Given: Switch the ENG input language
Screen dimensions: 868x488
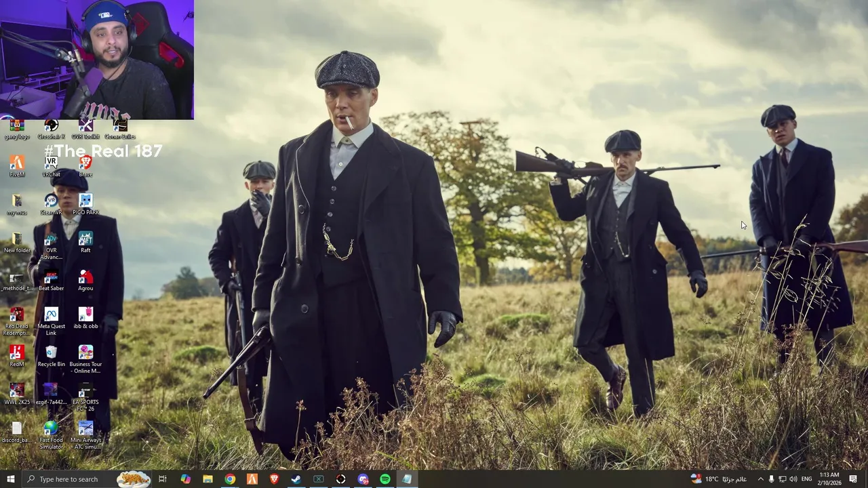Looking at the screenshot, I should click(x=806, y=479).
